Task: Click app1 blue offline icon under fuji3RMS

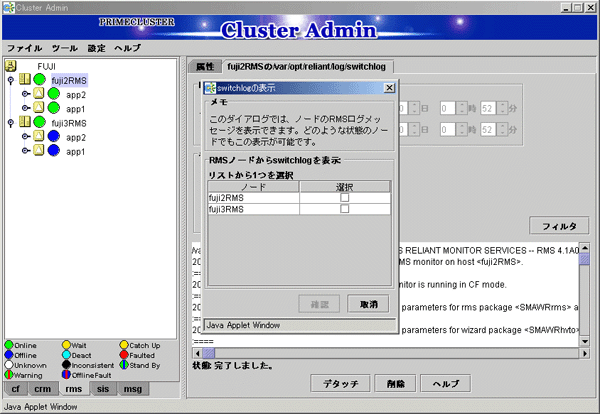Action: pos(54,151)
